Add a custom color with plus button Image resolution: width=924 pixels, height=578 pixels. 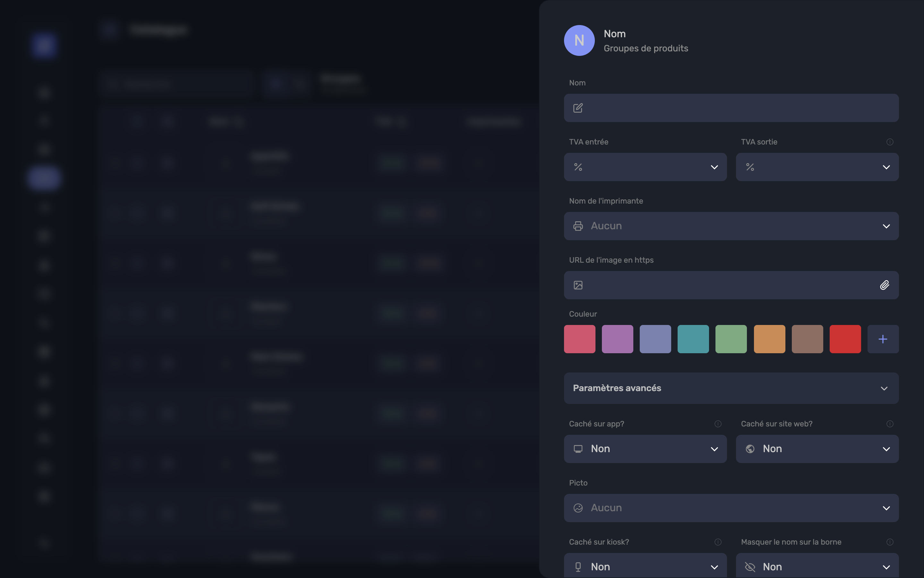point(883,339)
